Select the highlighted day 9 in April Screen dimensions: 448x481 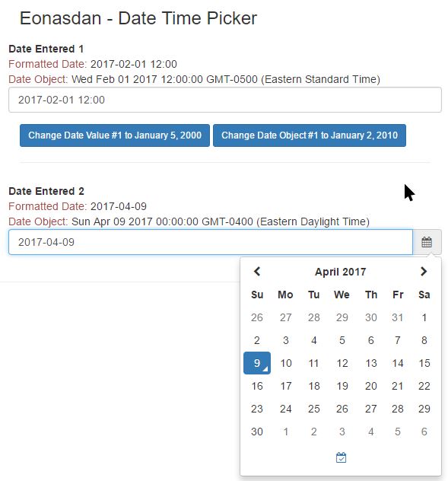click(257, 363)
